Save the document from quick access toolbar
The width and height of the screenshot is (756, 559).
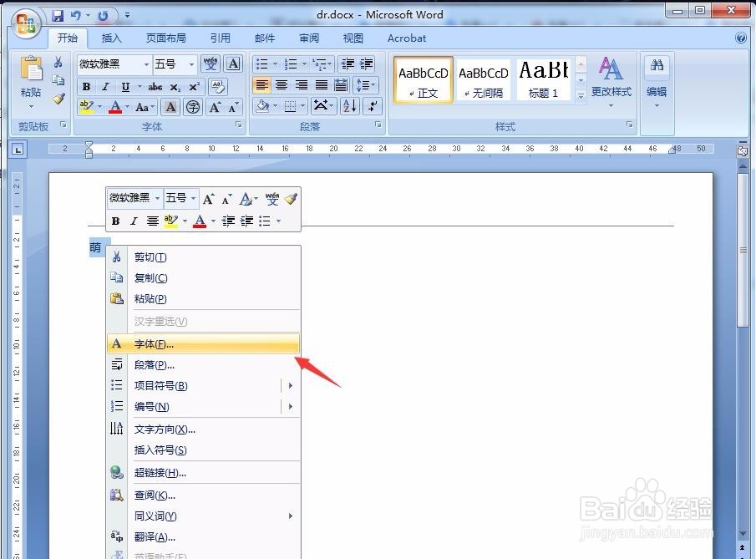(58, 16)
